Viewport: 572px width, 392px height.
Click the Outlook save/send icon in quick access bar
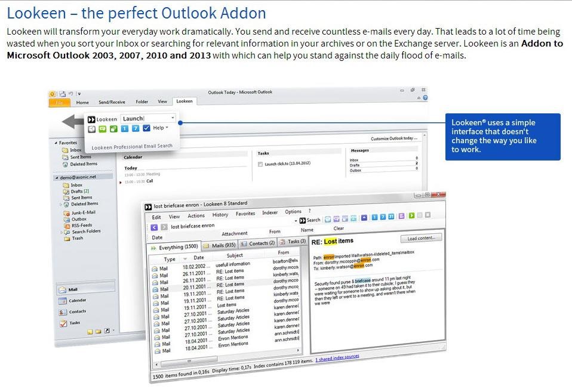[x=62, y=94]
